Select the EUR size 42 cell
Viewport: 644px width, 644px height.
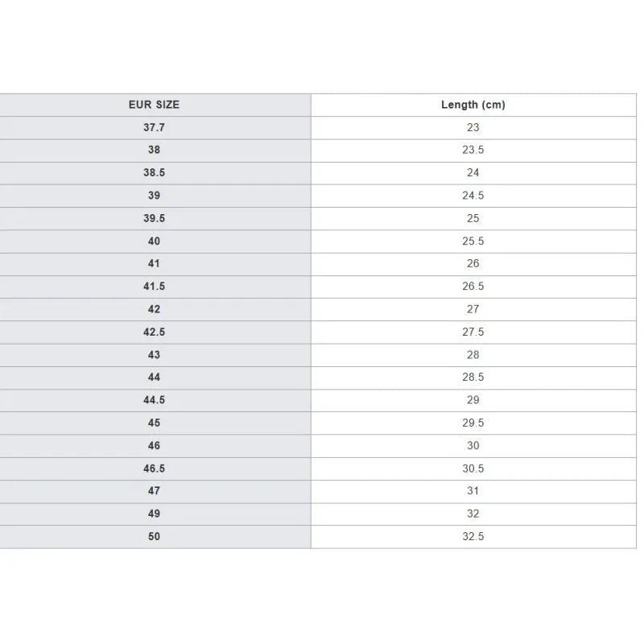pyautogui.click(x=154, y=309)
